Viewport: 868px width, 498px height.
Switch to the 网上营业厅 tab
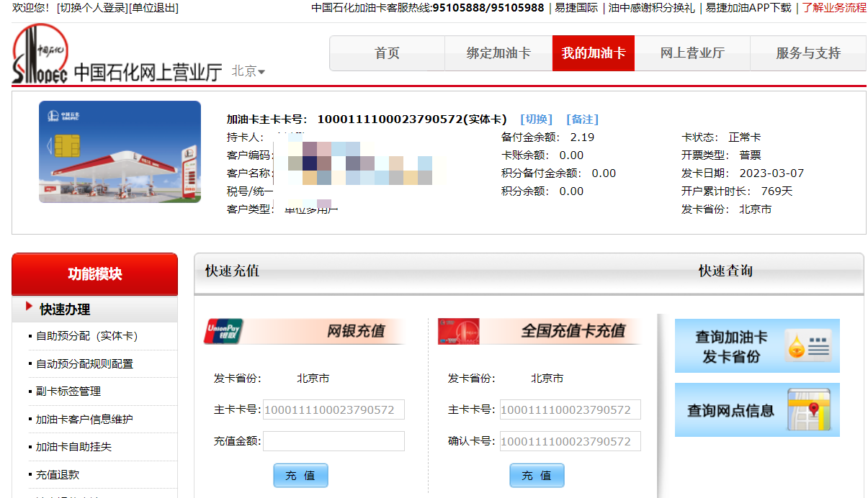pyautogui.click(x=692, y=53)
